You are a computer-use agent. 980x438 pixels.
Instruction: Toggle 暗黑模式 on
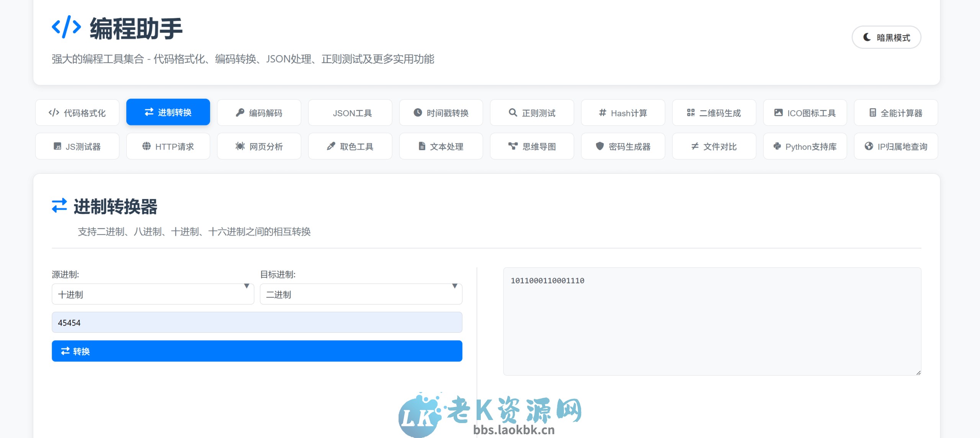tap(886, 37)
